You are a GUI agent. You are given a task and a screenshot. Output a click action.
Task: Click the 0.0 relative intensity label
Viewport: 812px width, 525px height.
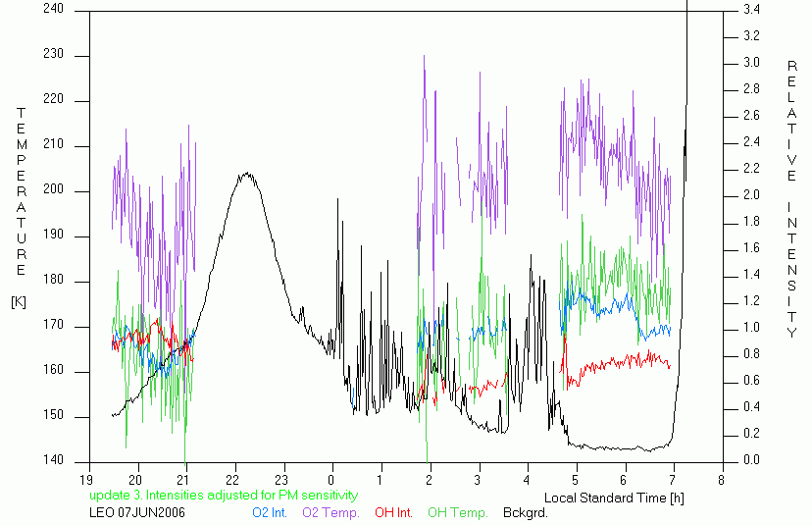(x=751, y=459)
